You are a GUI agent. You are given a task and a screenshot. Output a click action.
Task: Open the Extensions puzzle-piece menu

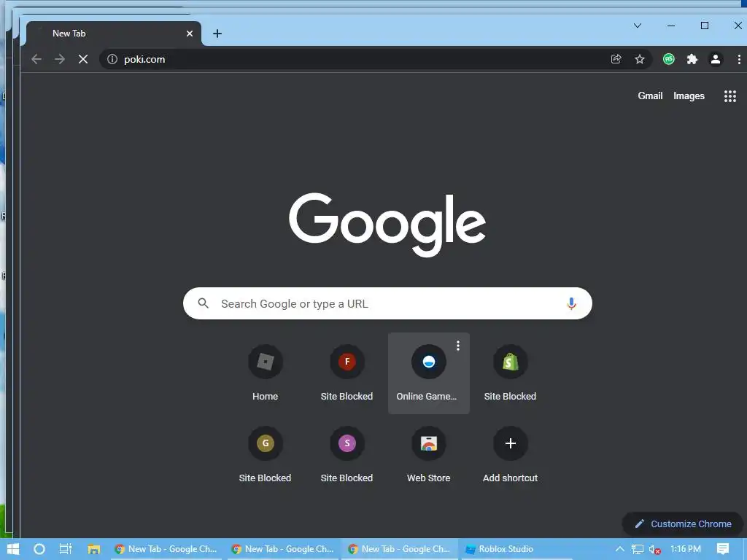coord(692,59)
